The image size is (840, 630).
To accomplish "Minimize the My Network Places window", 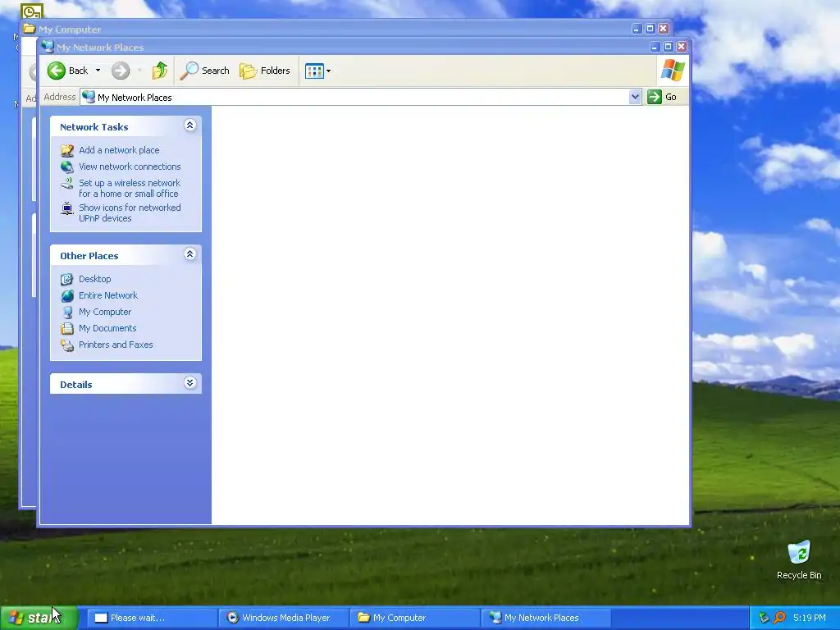I will pos(655,47).
